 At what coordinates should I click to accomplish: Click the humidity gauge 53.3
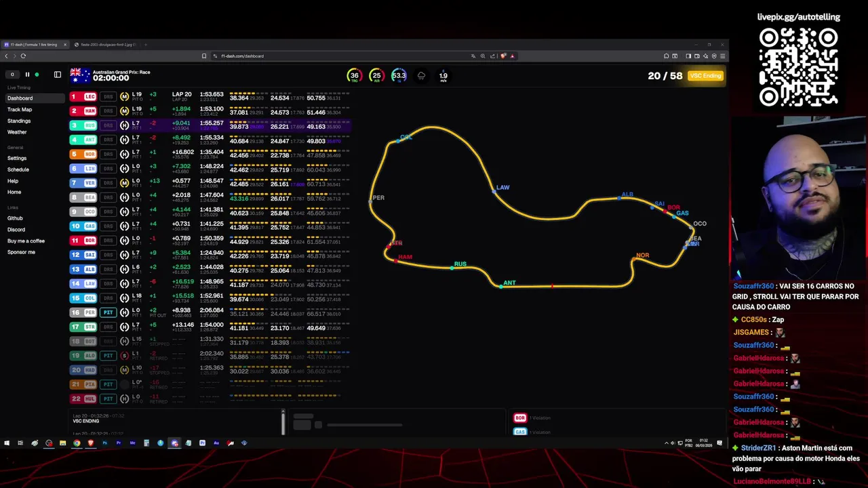pos(399,76)
